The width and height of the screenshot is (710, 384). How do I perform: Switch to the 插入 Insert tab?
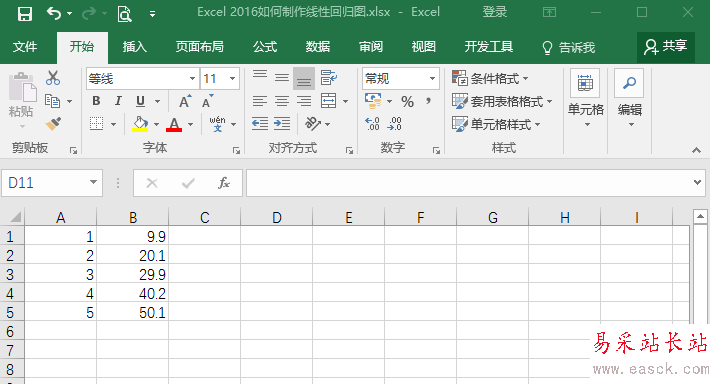coord(134,47)
